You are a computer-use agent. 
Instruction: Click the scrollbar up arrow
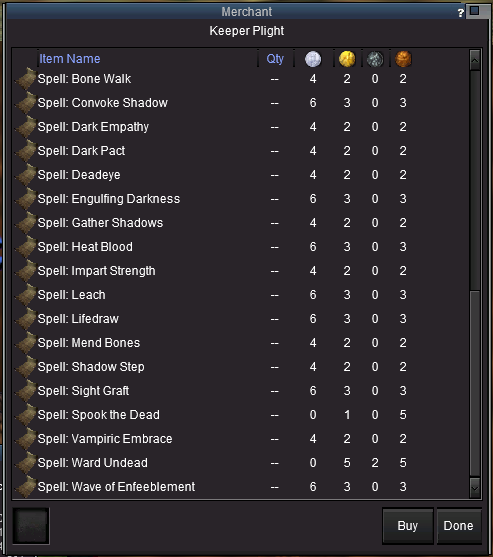(x=475, y=60)
